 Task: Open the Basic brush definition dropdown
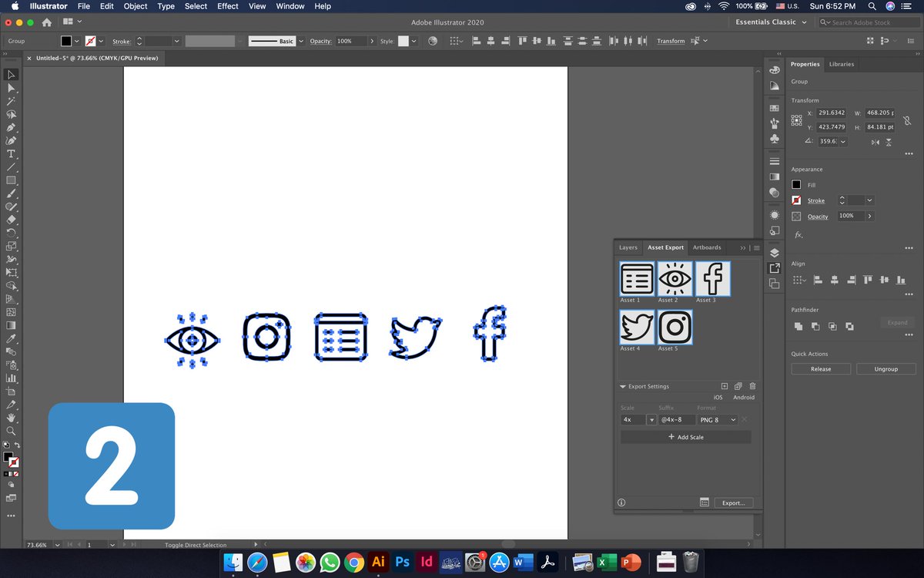(301, 41)
